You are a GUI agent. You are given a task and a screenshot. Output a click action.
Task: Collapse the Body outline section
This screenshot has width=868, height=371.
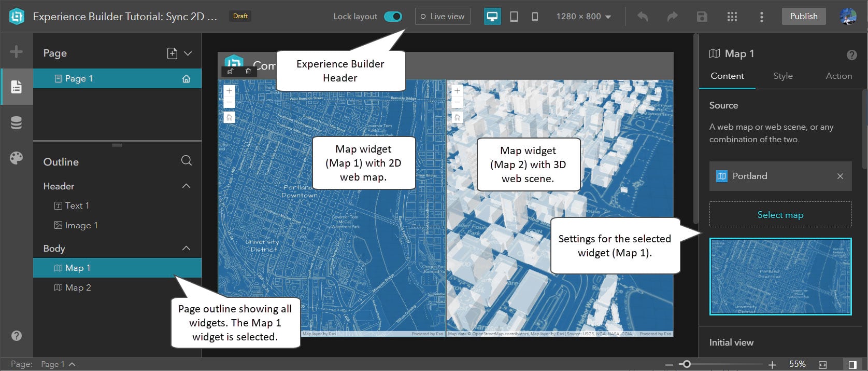tap(186, 248)
